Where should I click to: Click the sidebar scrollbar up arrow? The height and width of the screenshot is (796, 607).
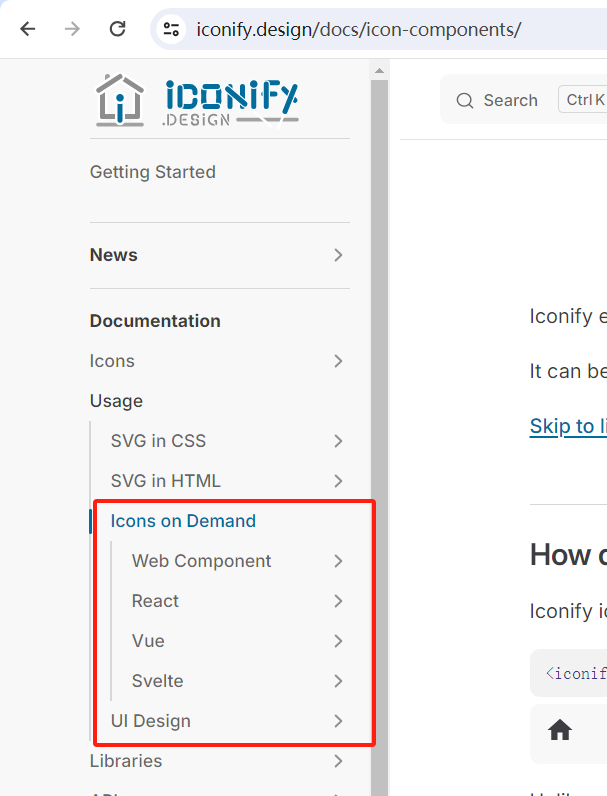click(379, 71)
